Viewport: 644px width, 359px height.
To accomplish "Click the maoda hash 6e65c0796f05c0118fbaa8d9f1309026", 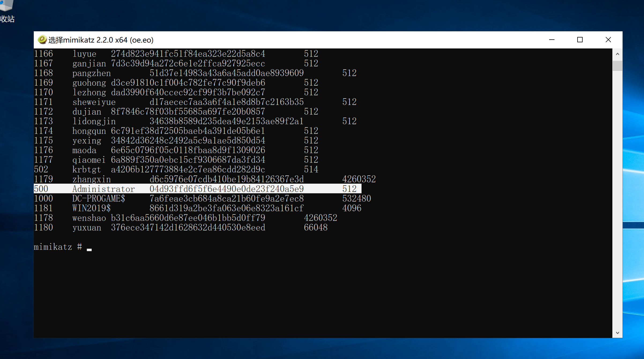I will (188, 150).
